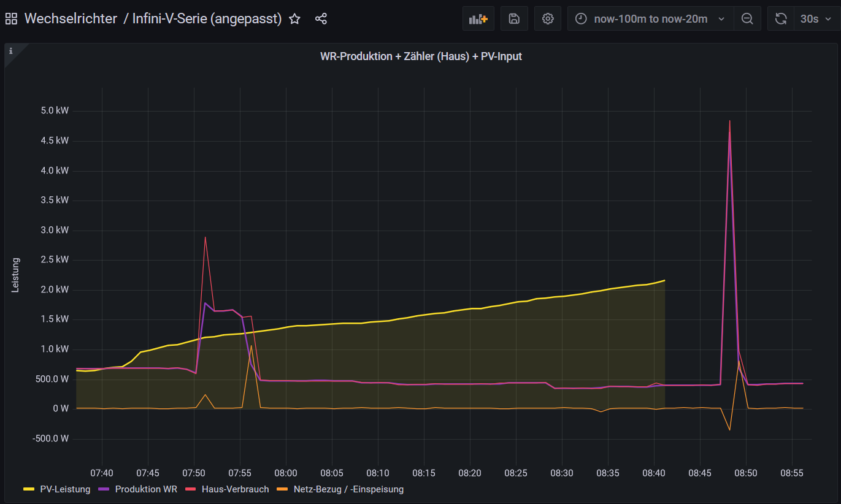Open the dashboards grid icon
The image size is (841, 504).
(x=11, y=19)
